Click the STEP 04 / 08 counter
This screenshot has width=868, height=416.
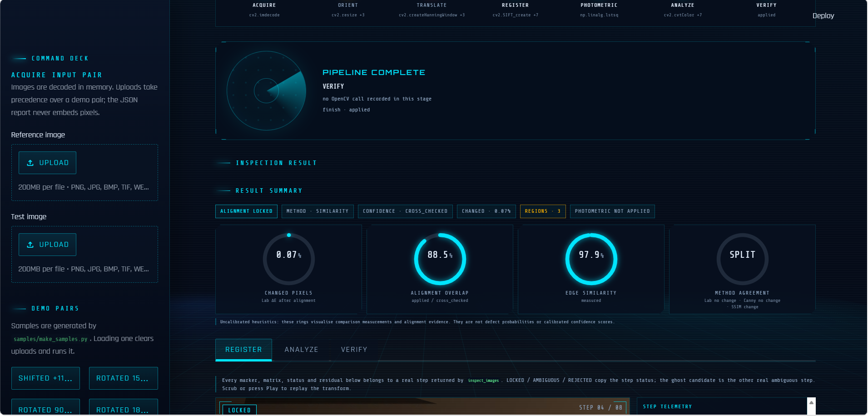coord(601,407)
